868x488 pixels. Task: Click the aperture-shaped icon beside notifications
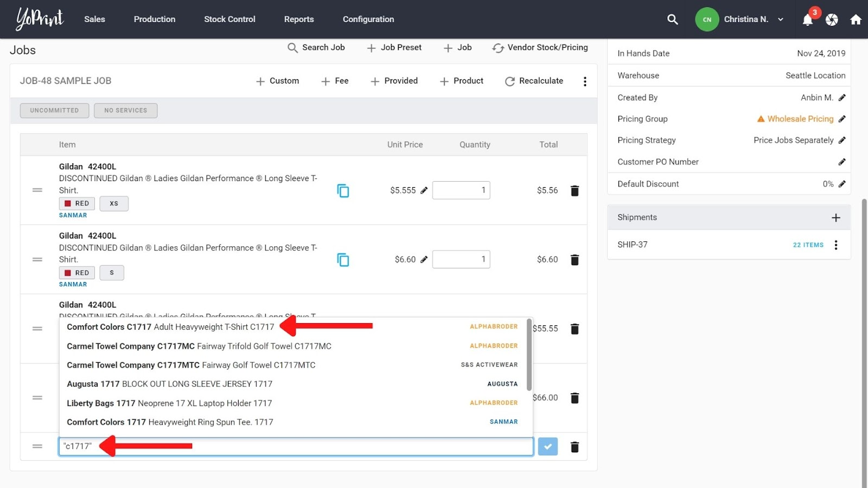832,20
